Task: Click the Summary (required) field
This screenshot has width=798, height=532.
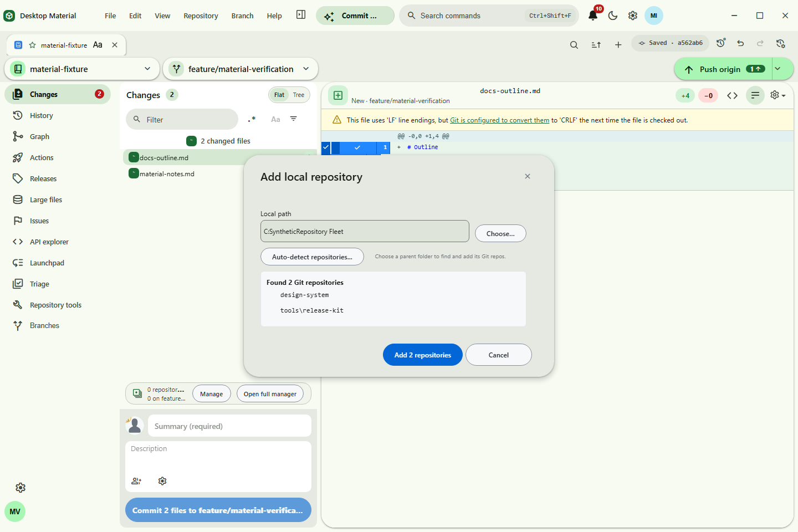Action: 229,426
